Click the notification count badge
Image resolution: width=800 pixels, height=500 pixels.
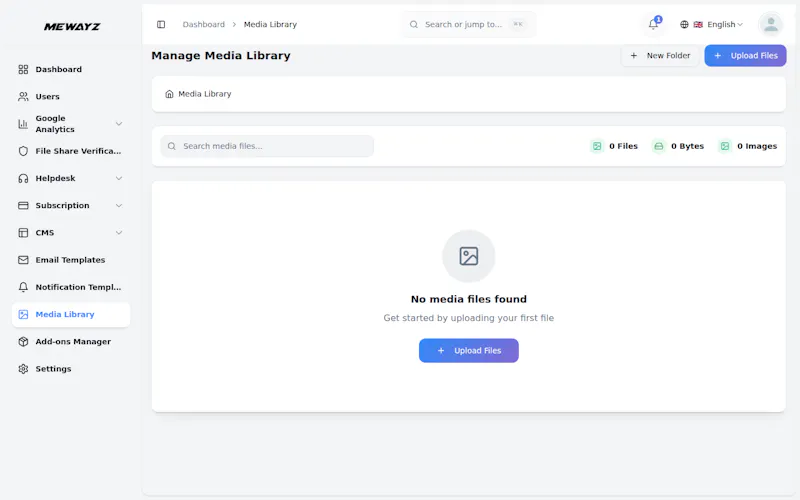(x=658, y=19)
